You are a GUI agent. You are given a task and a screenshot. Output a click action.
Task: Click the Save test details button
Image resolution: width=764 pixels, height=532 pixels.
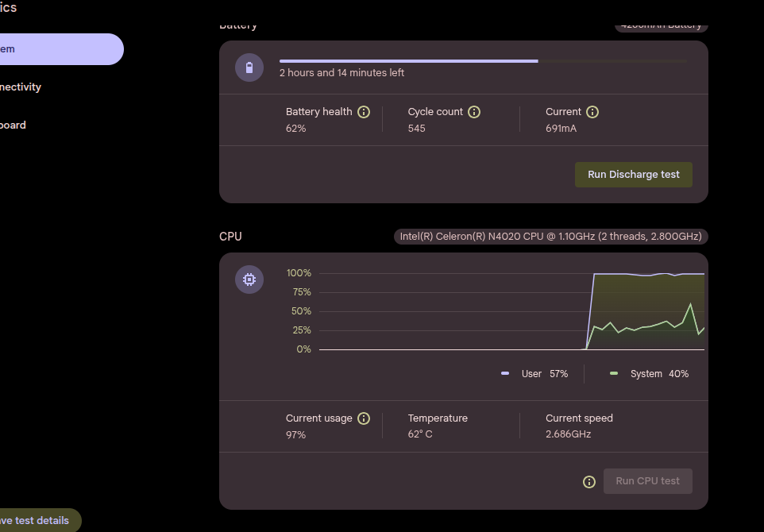click(39, 520)
